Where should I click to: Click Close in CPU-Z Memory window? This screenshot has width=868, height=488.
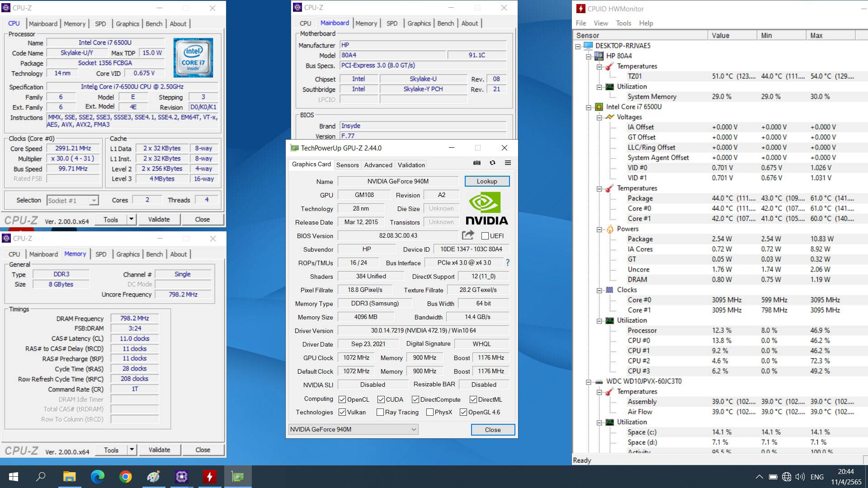[203, 450]
